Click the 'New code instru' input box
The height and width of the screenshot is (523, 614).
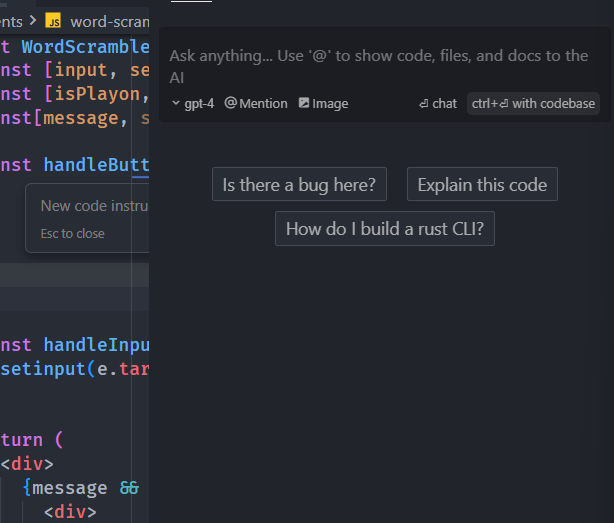[x=94, y=206]
